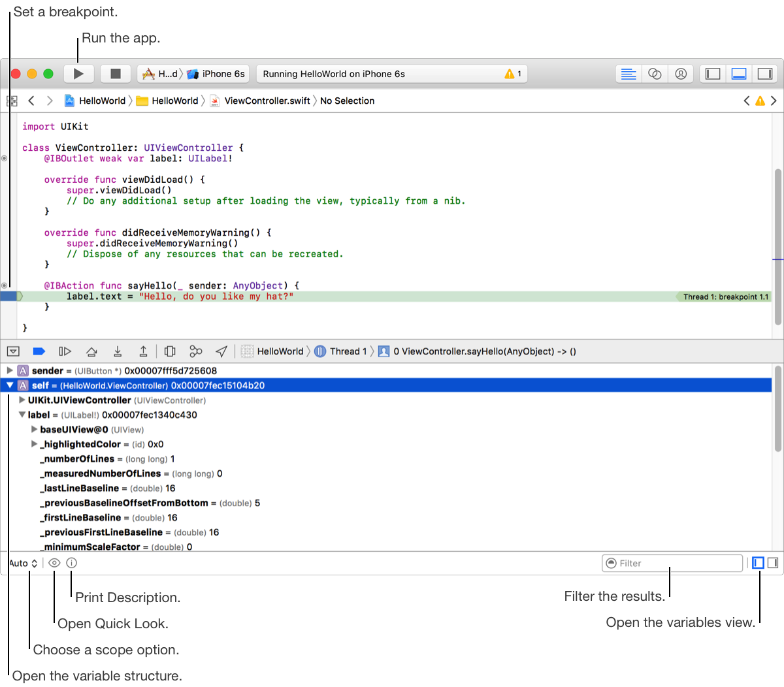Viewport: 784px width, 687px height.
Task: Click the Step Over debug icon
Action: [91, 351]
